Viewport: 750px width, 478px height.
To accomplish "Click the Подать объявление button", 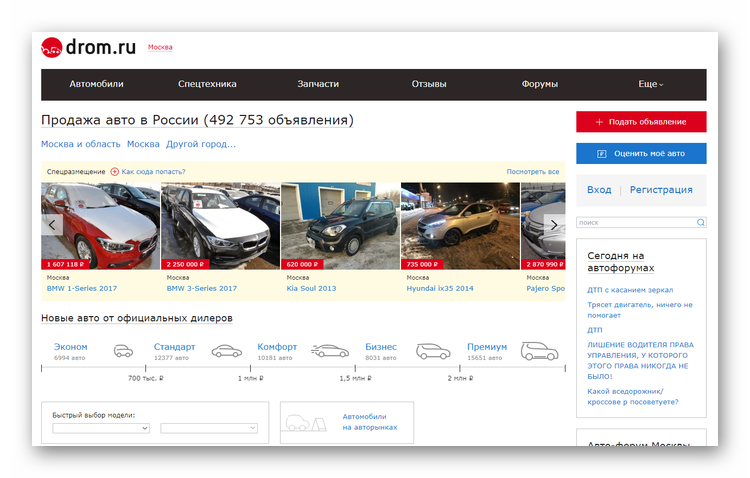I will tap(641, 122).
